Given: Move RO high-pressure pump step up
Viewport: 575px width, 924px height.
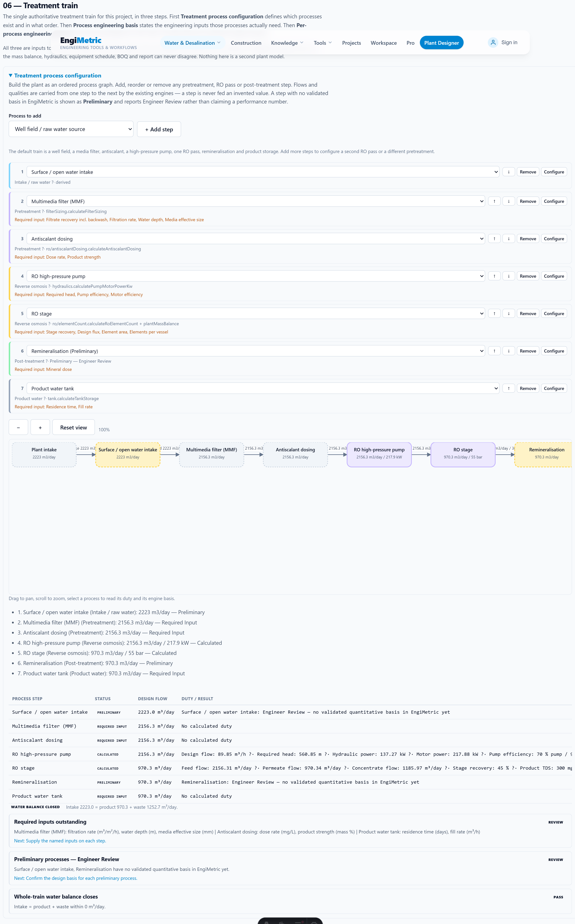Looking at the screenshot, I should (x=494, y=276).
